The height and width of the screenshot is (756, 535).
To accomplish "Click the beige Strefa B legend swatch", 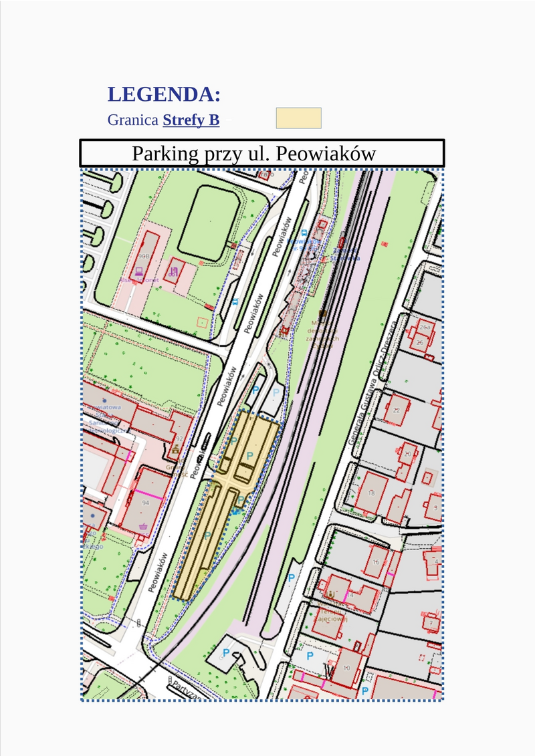I will tap(298, 118).
